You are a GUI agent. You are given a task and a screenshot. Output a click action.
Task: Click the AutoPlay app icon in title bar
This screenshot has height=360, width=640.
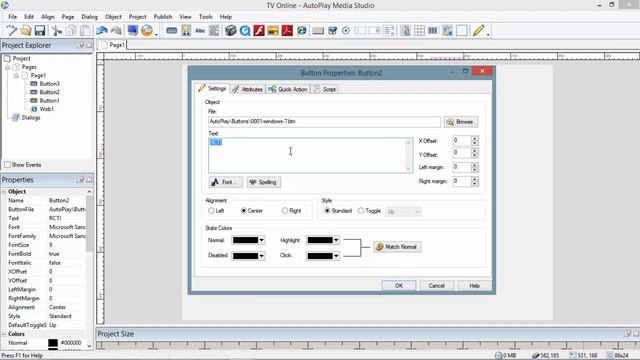click(5, 5)
